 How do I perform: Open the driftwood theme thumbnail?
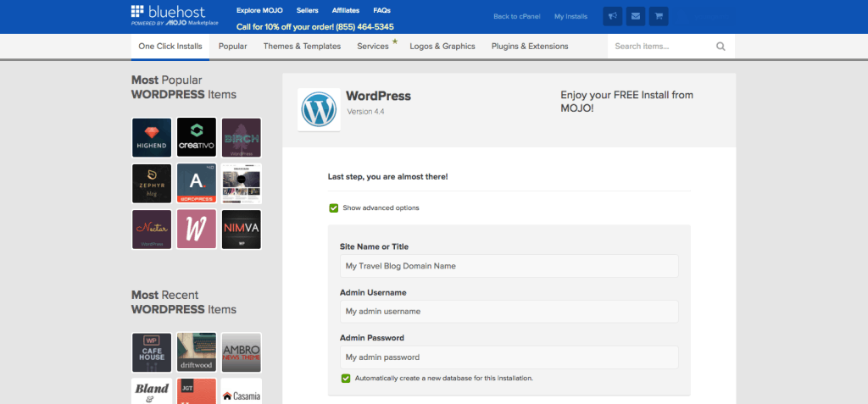[197, 352]
